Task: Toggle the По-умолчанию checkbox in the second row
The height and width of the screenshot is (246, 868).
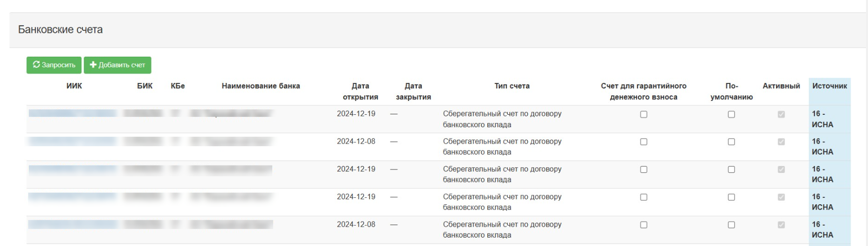Action: (x=731, y=142)
